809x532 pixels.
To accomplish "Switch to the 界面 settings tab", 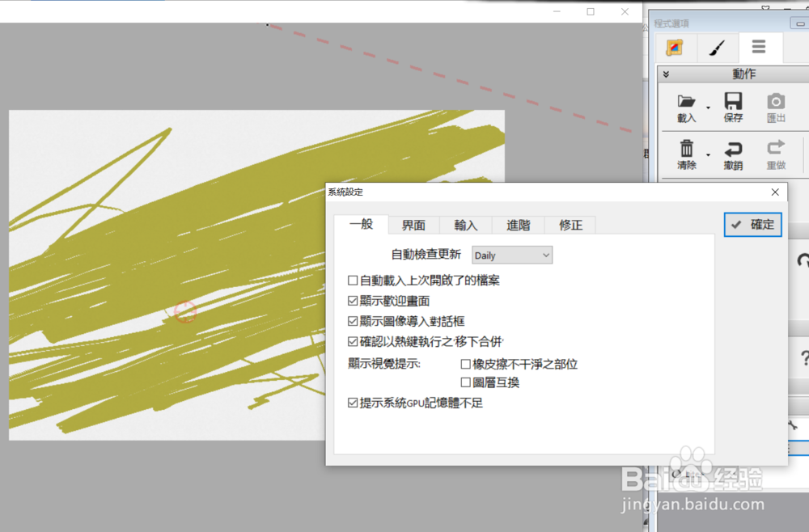I will (x=413, y=226).
